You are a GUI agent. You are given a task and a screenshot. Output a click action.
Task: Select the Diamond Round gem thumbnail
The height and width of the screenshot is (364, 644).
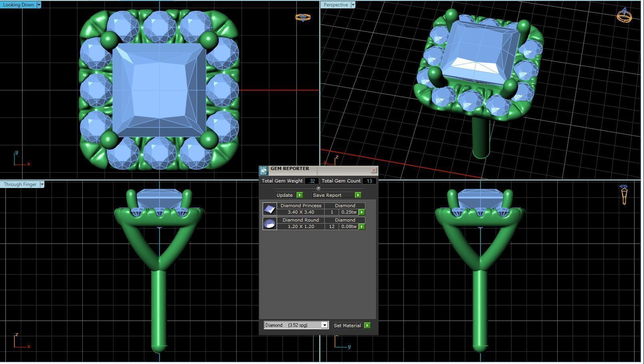coord(270,224)
